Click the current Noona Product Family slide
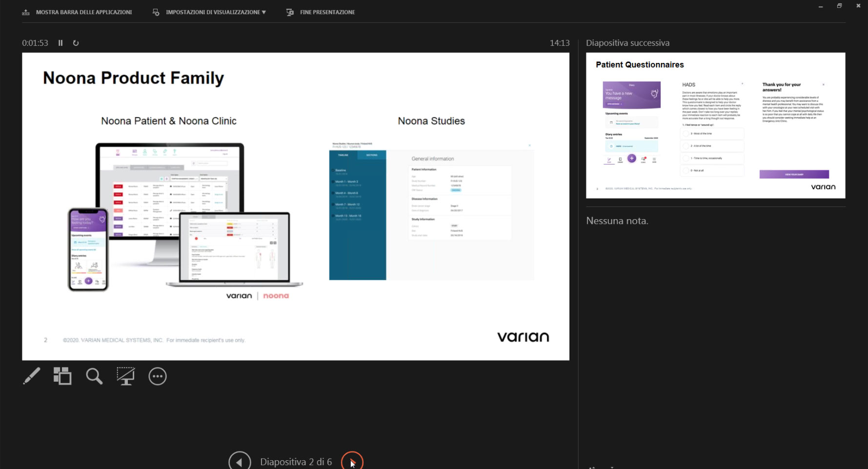The image size is (868, 469). (x=296, y=206)
